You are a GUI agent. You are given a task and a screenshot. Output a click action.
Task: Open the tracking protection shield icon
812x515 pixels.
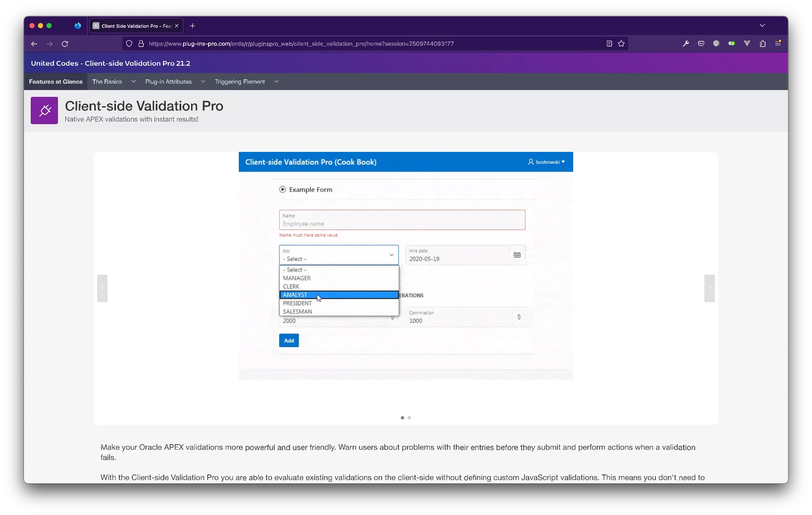pyautogui.click(x=129, y=44)
